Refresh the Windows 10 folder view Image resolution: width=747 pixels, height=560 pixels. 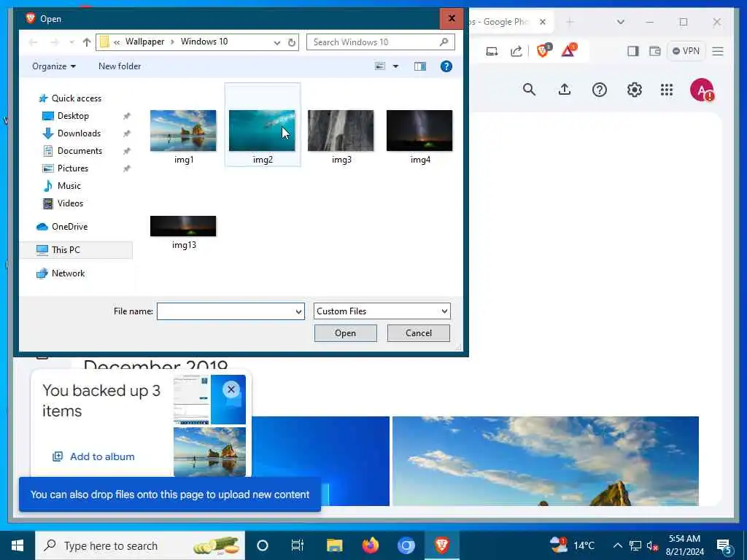coord(292,42)
